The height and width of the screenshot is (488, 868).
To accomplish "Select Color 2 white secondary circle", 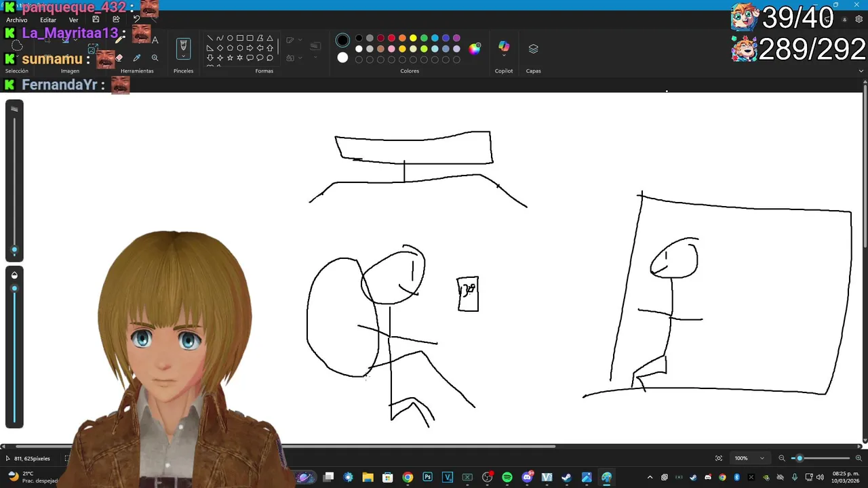I will [342, 58].
